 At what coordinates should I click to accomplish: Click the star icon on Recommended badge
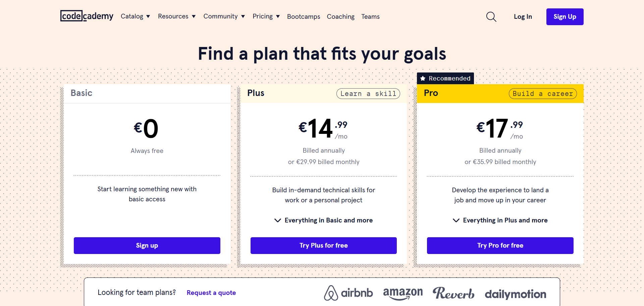point(423,79)
